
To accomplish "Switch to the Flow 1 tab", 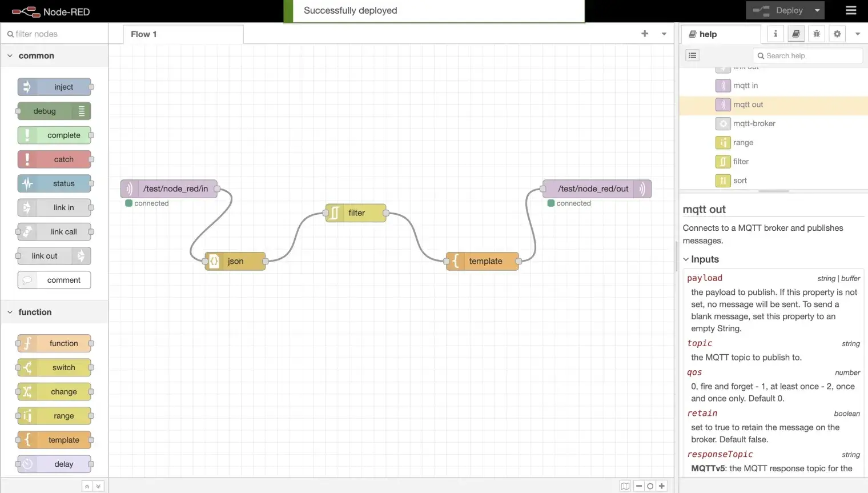I will pyautogui.click(x=143, y=34).
